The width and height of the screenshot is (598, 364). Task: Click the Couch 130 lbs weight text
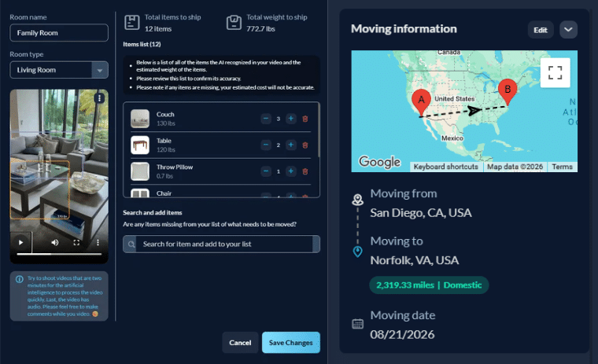click(x=166, y=123)
